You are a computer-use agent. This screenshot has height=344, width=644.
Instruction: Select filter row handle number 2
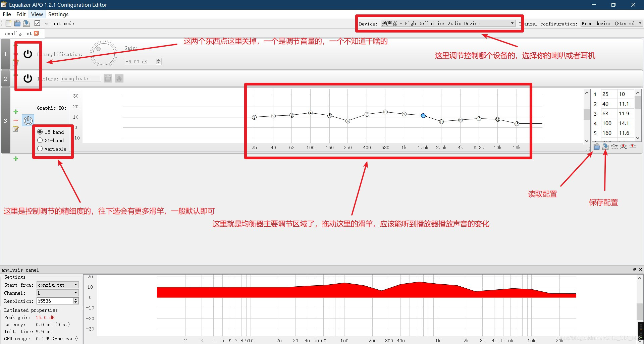click(x=5, y=79)
